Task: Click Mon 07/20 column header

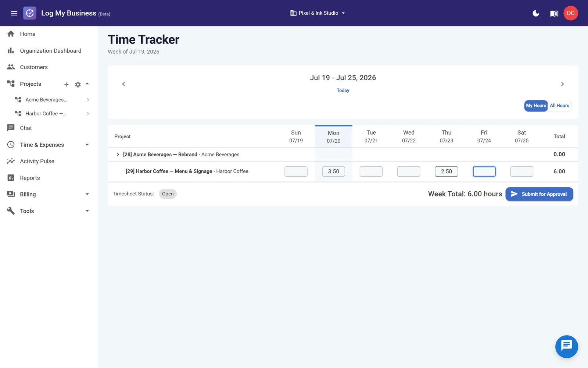Action: 334,137
